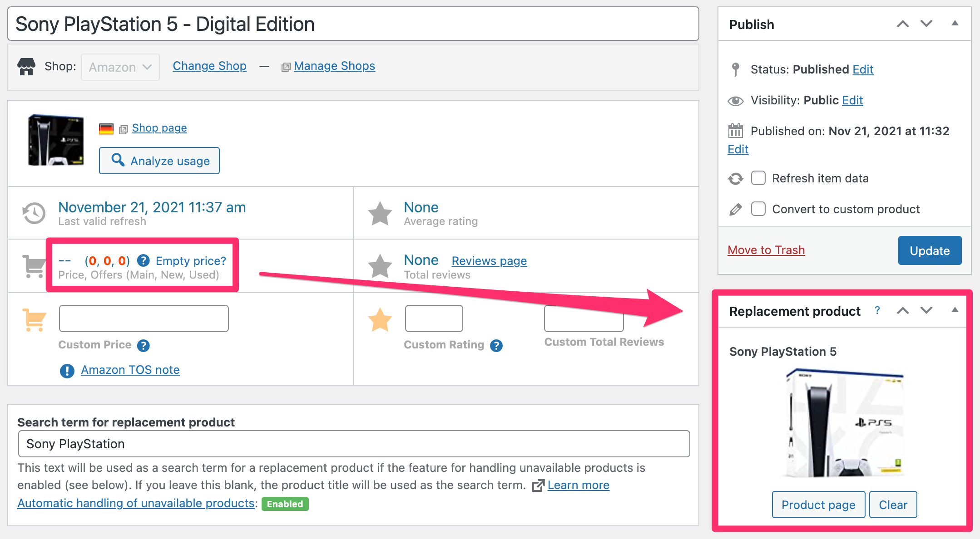The width and height of the screenshot is (980, 539).
Task: Enable the Refresh item data checkbox
Action: point(758,178)
